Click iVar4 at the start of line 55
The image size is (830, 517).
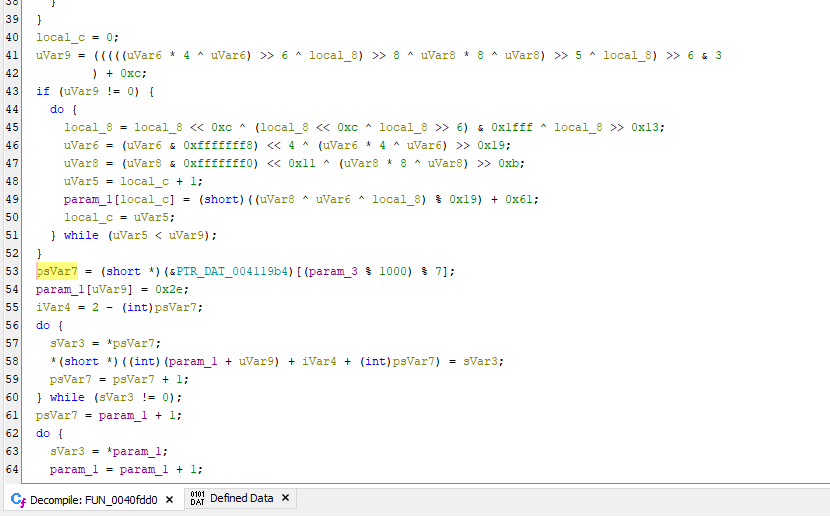pyautogui.click(x=54, y=307)
